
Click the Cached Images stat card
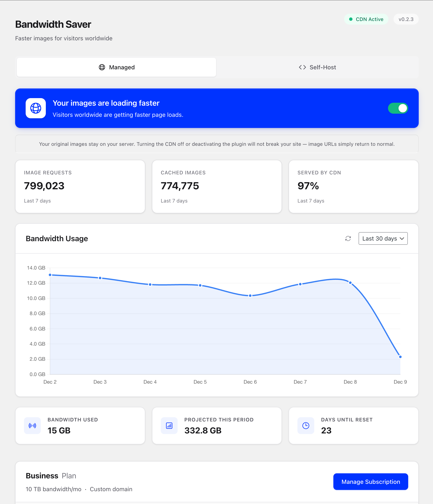[x=217, y=187]
